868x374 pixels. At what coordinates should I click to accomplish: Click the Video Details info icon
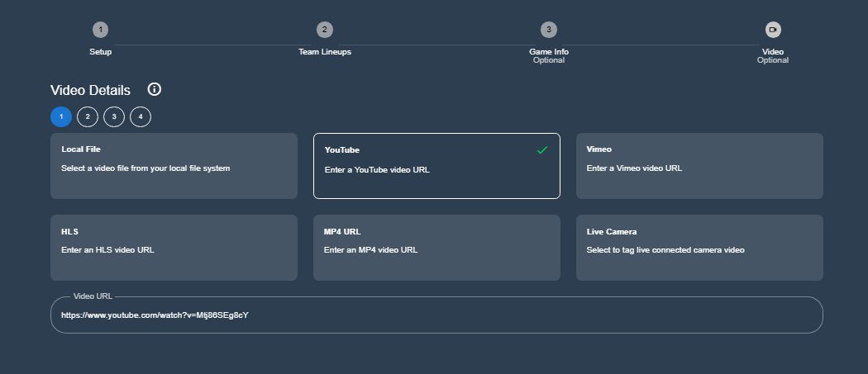(155, 89)
